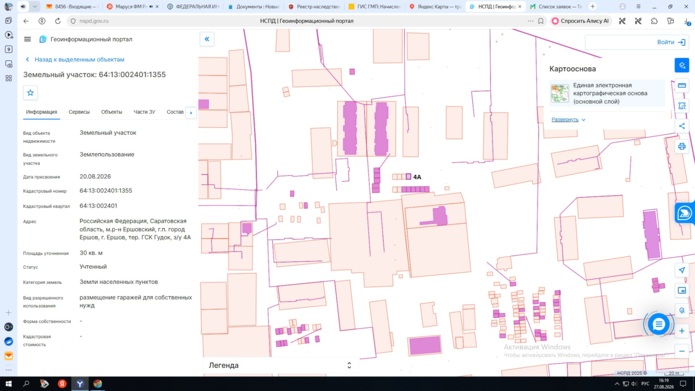The width and height of the screenshot is (695, 391).
Task: Open the round chat support bubble
Action: (658, 324)
